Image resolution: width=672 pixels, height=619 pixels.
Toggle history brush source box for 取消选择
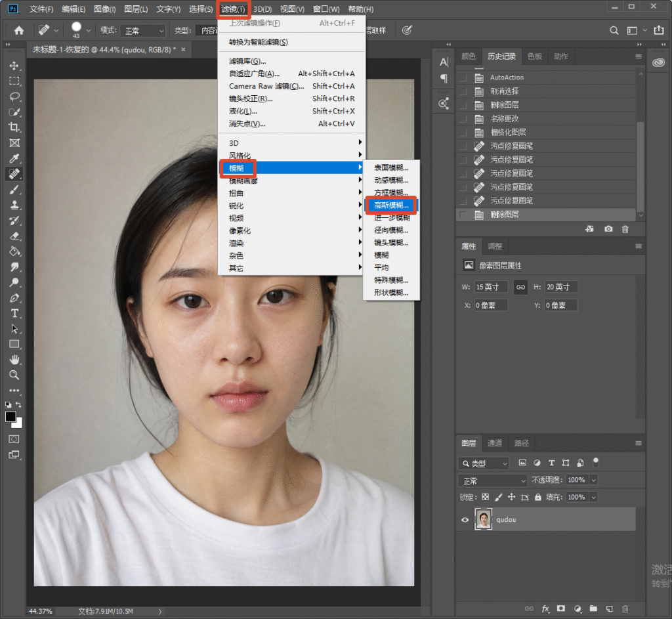463,91
